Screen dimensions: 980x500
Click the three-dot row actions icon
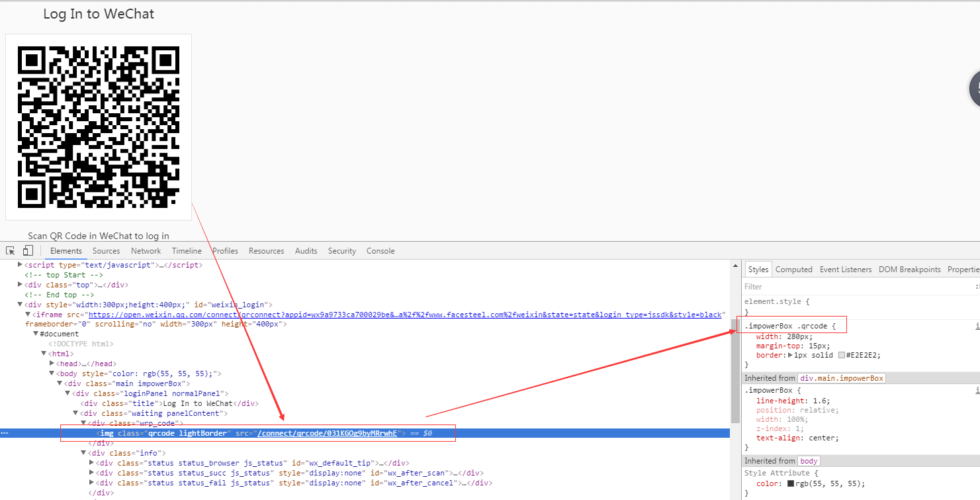tap(5, 433)
